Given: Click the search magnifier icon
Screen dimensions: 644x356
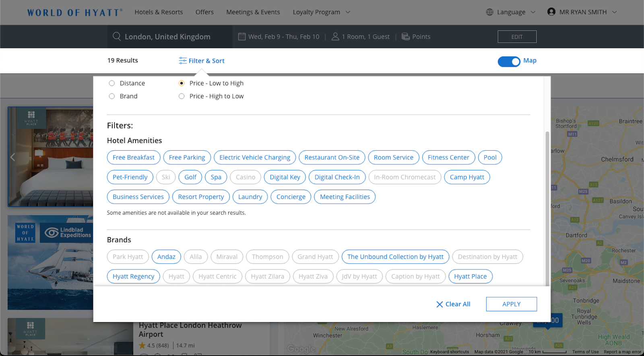Looking at the screenshot, I should [x=117, y=37].
